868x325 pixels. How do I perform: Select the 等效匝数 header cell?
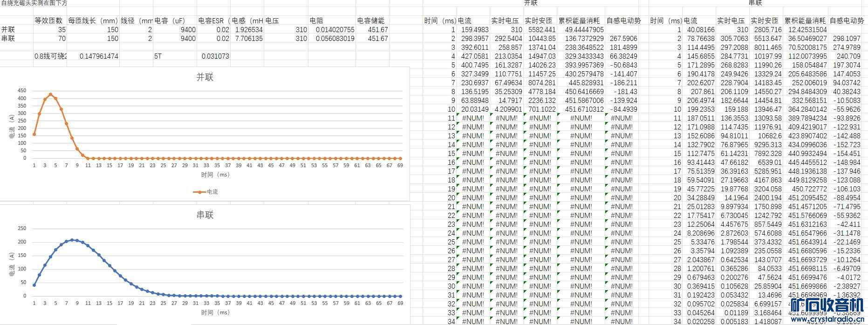coord(48,20)
